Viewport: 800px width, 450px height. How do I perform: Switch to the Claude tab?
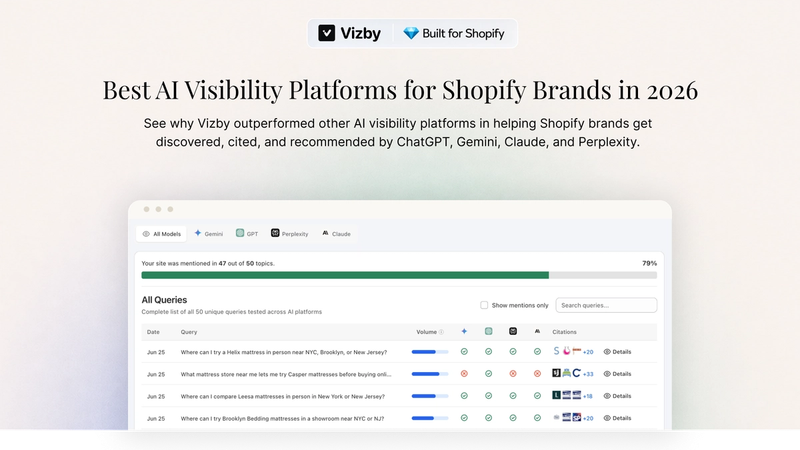[336, 234]
